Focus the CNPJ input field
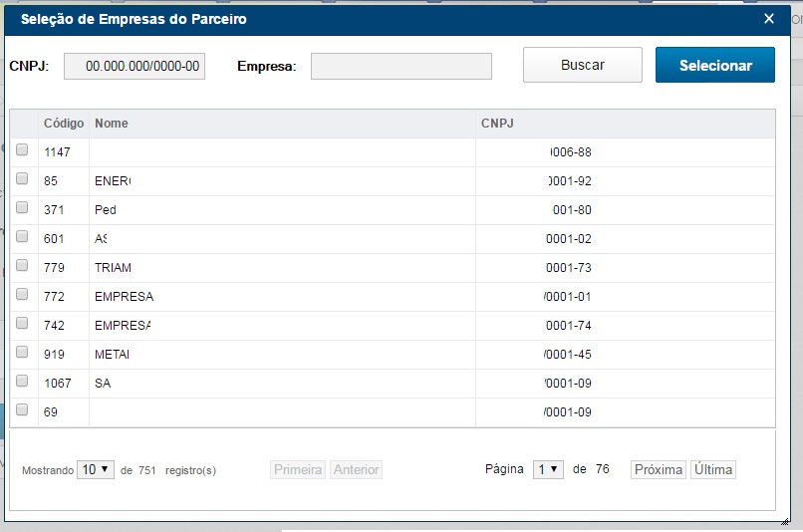Image resolution: width=803 pixels, height=532 pixels. [134, 67]
